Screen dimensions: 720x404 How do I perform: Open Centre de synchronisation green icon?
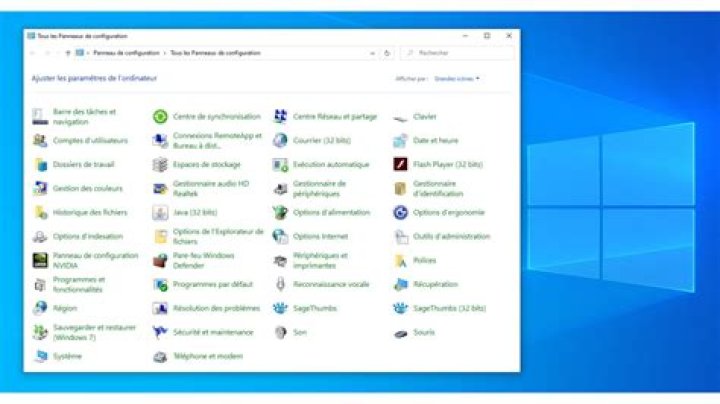[160, 117]
